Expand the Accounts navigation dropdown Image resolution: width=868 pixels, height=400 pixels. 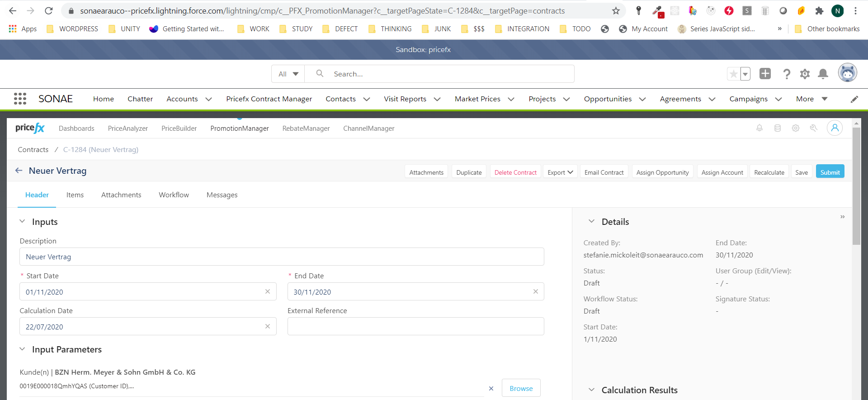[x=208, y=99]
